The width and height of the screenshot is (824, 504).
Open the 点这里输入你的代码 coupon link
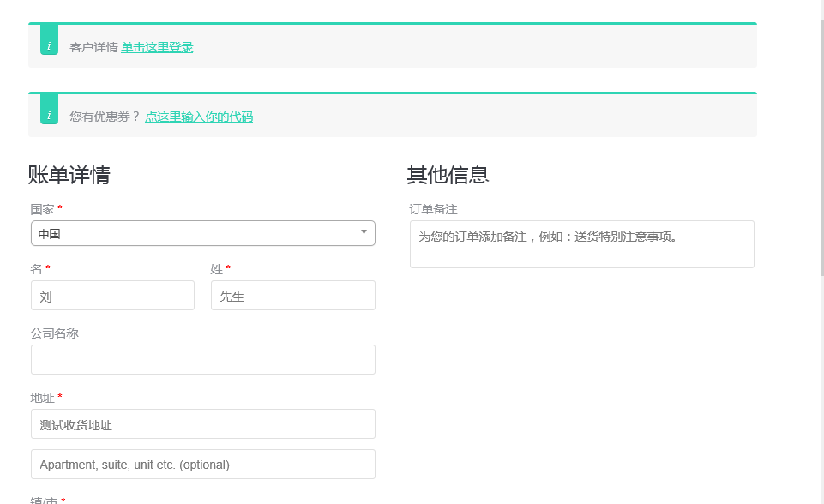coord(199,117)
